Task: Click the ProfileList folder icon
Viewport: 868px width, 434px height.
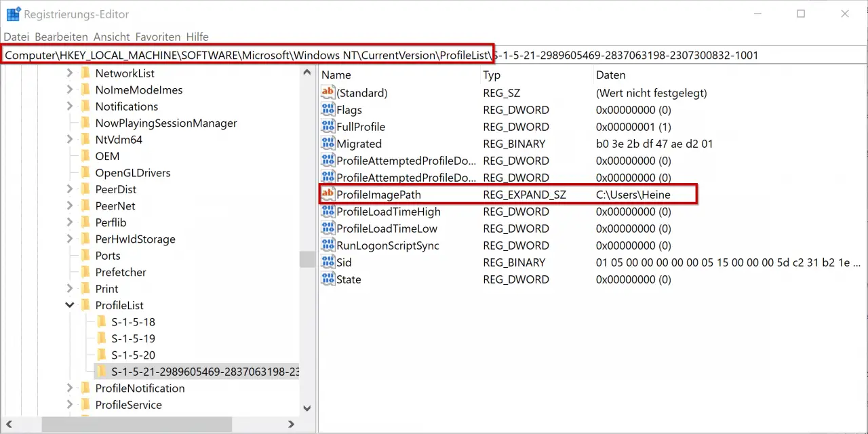Action: coord(85,305)
